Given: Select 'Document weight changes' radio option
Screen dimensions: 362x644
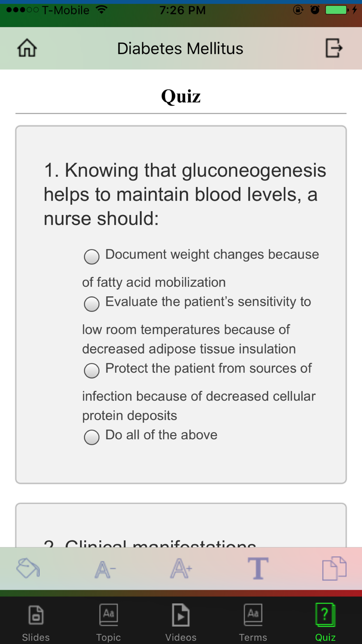Looking at the screenshot, I should tap(92, 256).
